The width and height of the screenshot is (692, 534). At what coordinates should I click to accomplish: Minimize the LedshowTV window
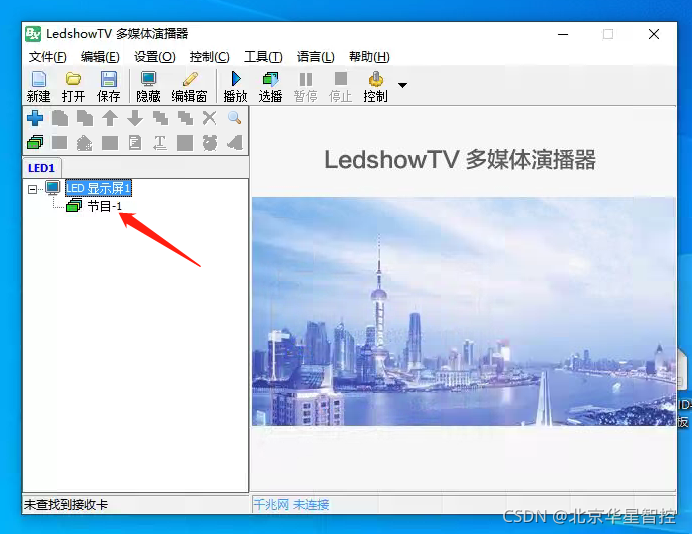(x=563, y=34)
